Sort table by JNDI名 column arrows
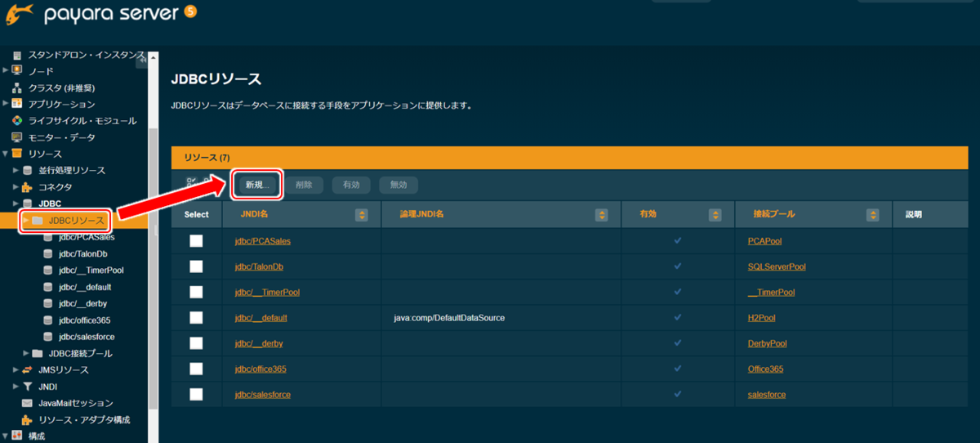The width and height of the screenshot is (980, 443). pos(361,215)
